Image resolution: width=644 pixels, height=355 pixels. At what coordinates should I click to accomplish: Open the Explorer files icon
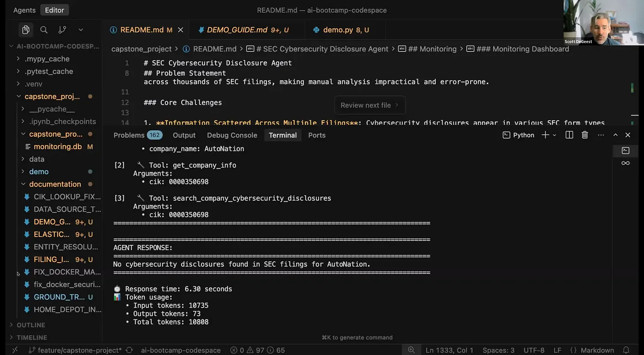26,30
